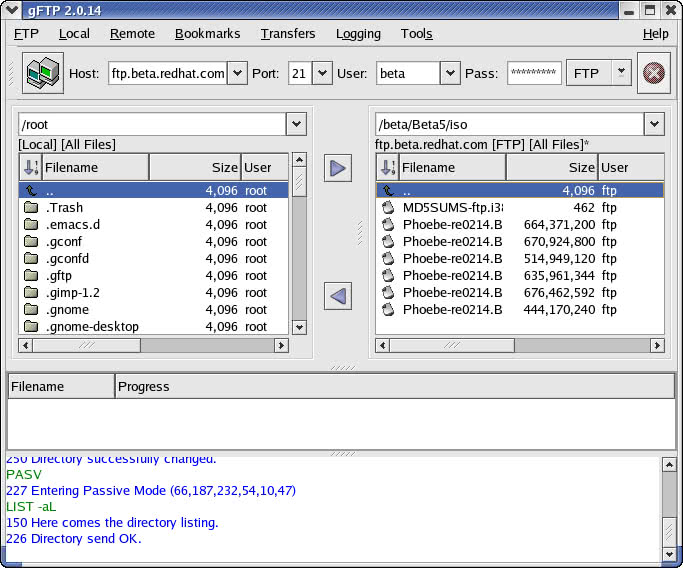Select Phoebe file sized 664,371,200
Image resolution: width=683 pixels, height=568 pixels.
pyautogui.click(x=520, y=224)
